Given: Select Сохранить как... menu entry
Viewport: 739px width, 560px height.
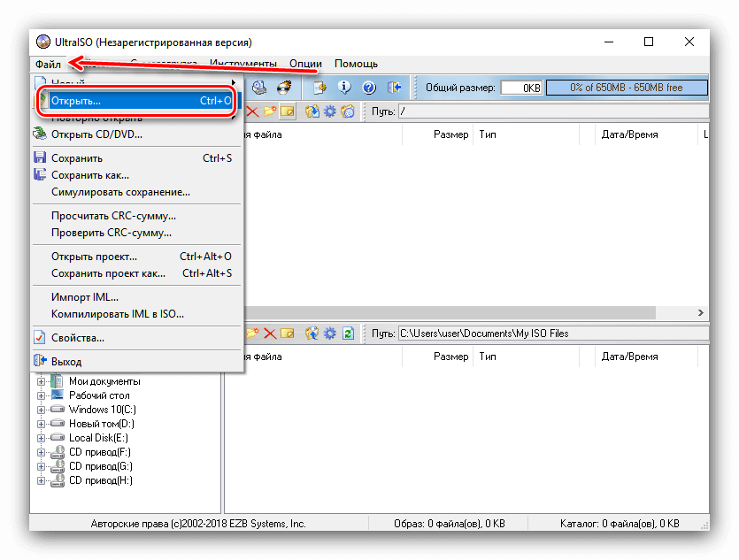Looking at the screenshot, I should (136, 175).
